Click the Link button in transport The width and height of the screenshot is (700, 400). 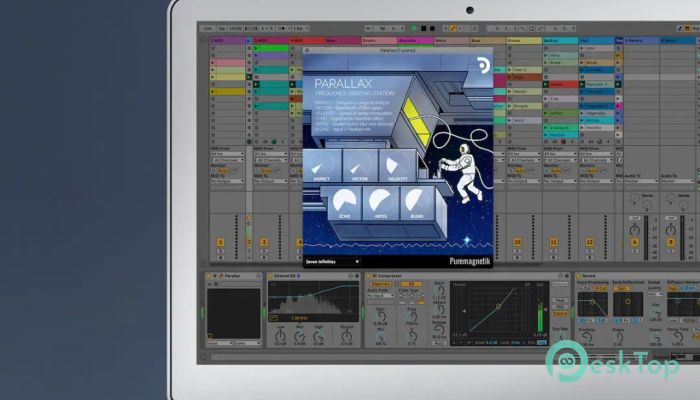pyautogui.click(x=208, y=29)
